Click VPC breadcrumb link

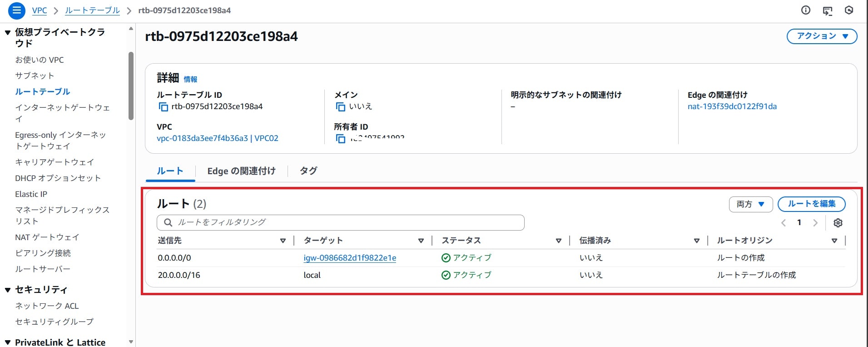click(x=40, y=10)
